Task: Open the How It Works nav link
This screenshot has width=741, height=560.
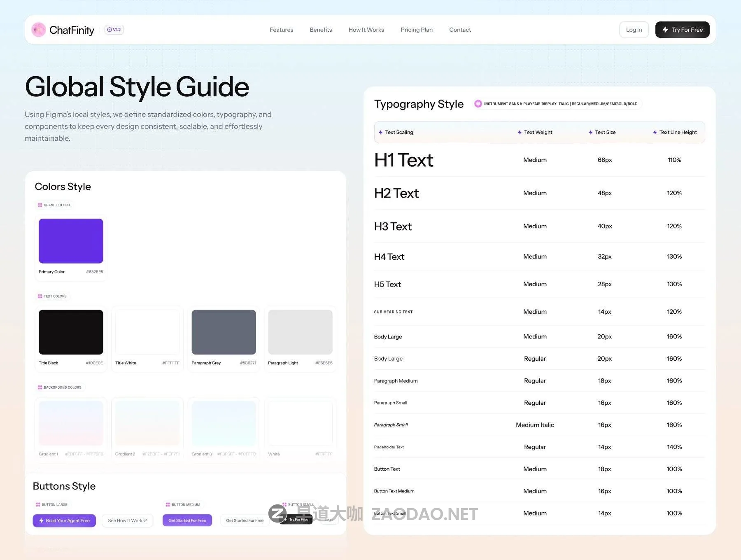Action: pyautogui.click(x=366, y=30)
